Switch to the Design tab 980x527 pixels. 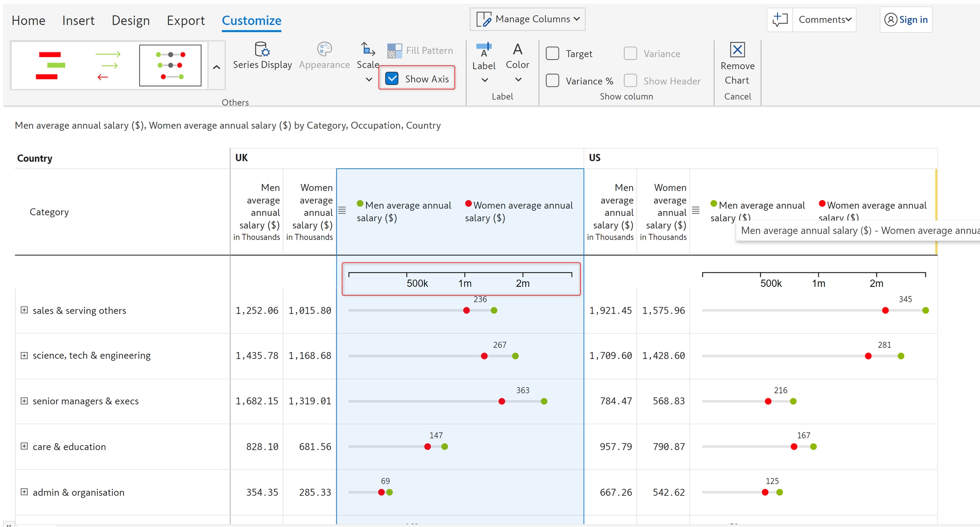coord(131,20)
